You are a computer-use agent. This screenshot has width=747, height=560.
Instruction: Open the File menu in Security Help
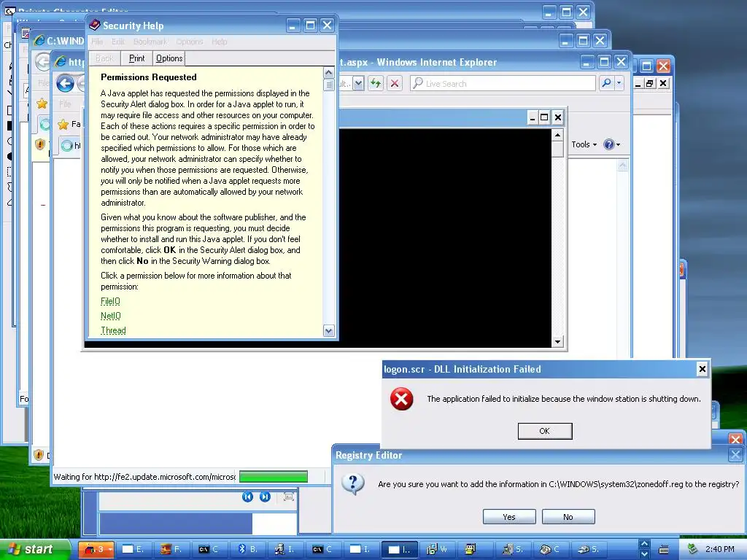(x=97, y=42)
